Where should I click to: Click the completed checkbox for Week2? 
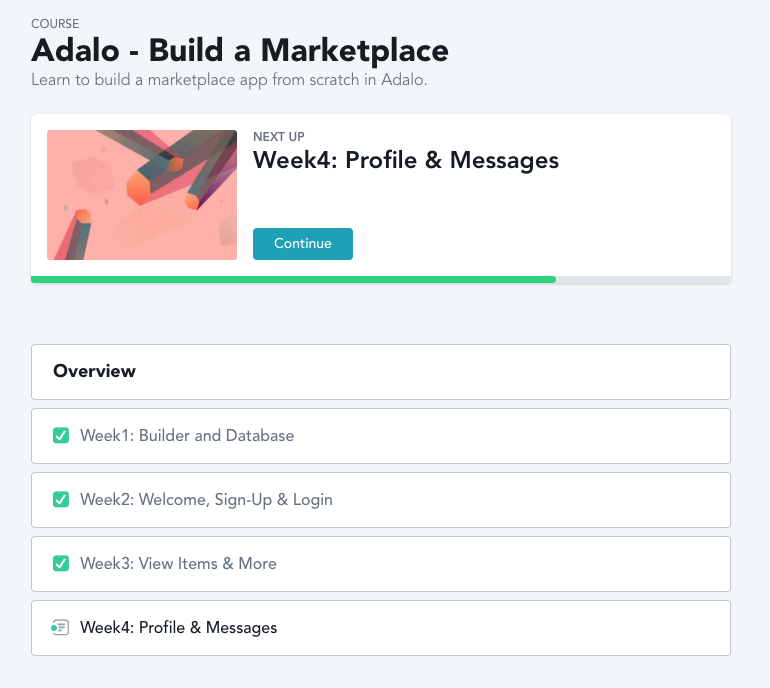point(60,500)
